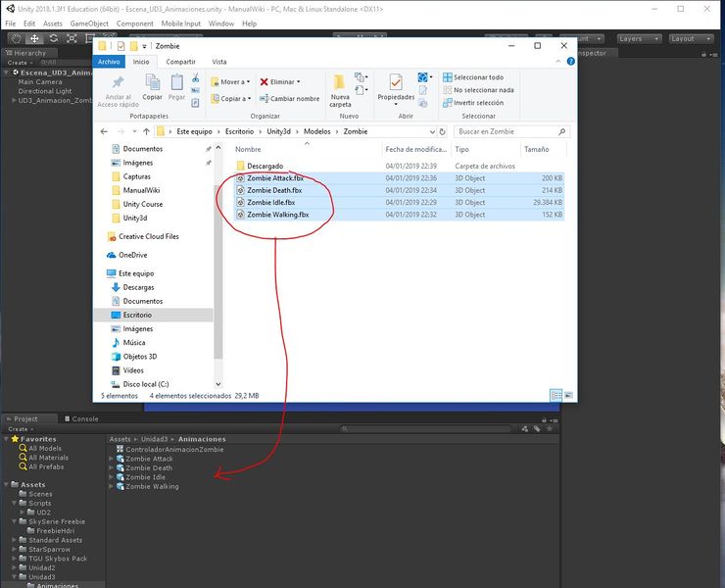The height and width of the screenshot is (588, 725).
Task: Switch to details view icon in Explorer status bar
Action: 556,395
